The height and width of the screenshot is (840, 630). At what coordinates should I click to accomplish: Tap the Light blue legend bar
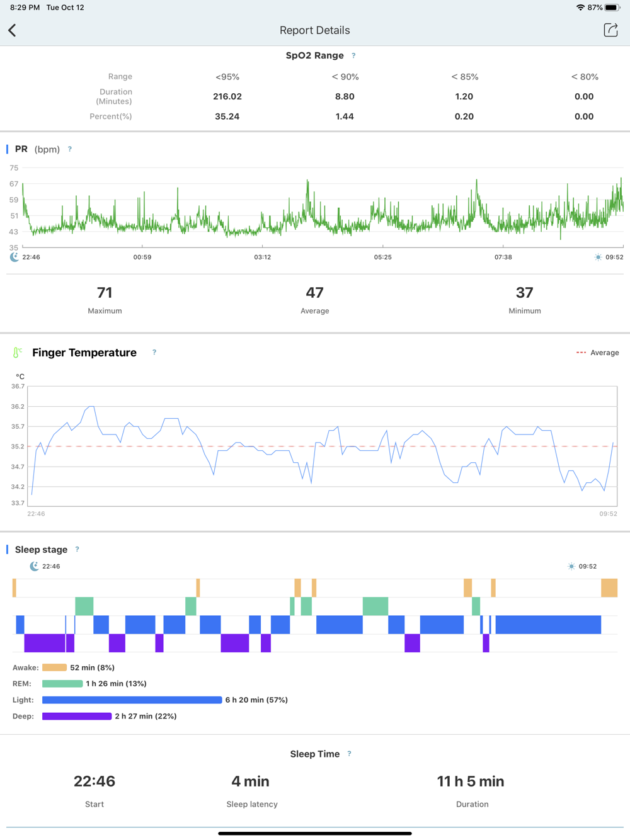(x=132, y=700)
